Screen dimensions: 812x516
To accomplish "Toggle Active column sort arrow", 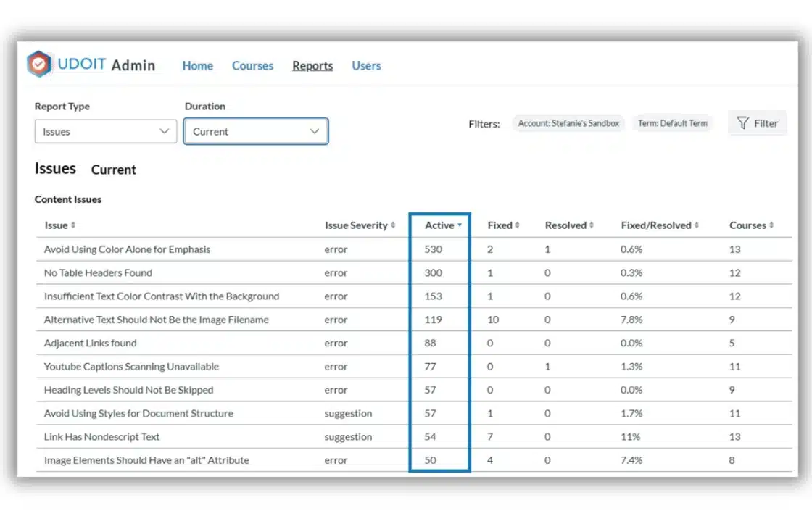I will tap(460, 225).
